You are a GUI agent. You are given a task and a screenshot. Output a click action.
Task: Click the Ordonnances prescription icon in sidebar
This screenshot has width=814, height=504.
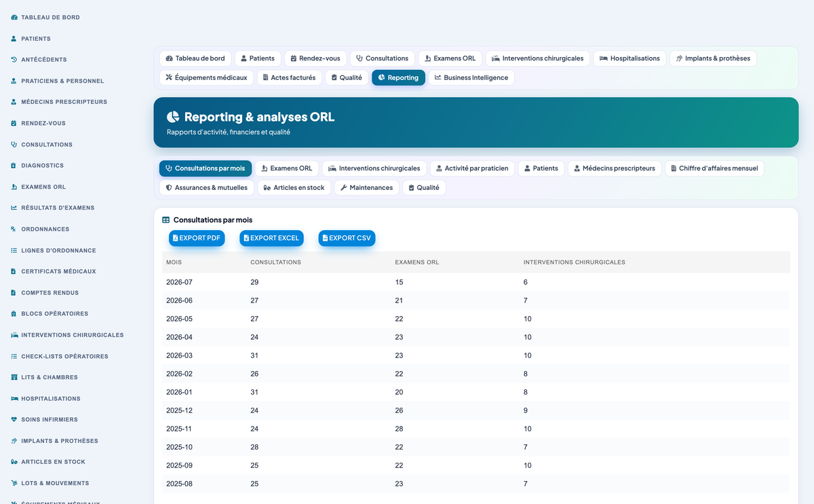click(14, 229)
